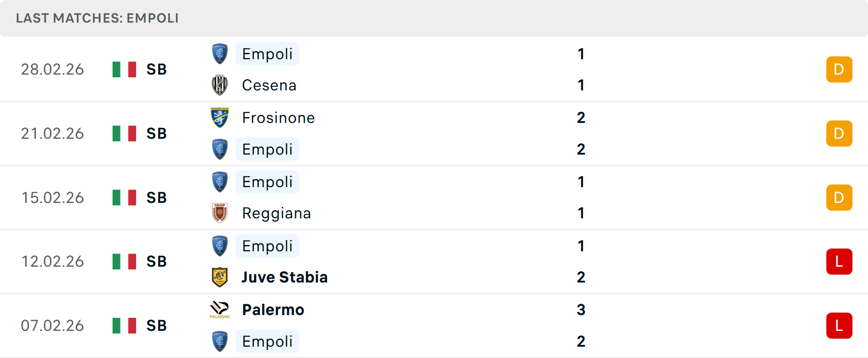
Task: Select the Cesena club logo
Action: [220, 85]
